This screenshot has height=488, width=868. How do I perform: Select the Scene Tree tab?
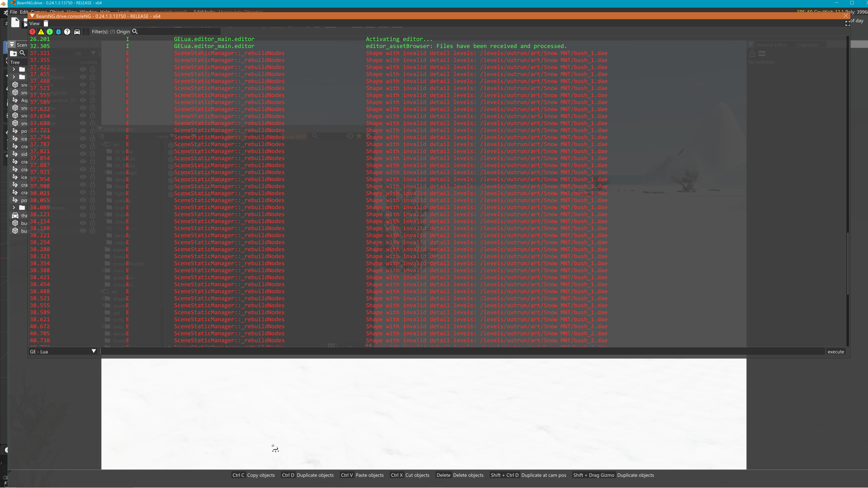pos(21,45)
